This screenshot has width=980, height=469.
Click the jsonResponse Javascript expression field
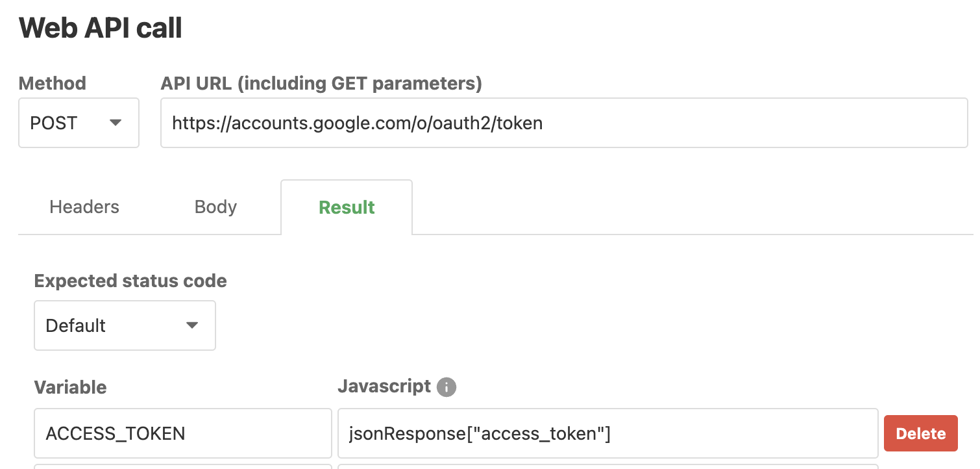point(607,433)
